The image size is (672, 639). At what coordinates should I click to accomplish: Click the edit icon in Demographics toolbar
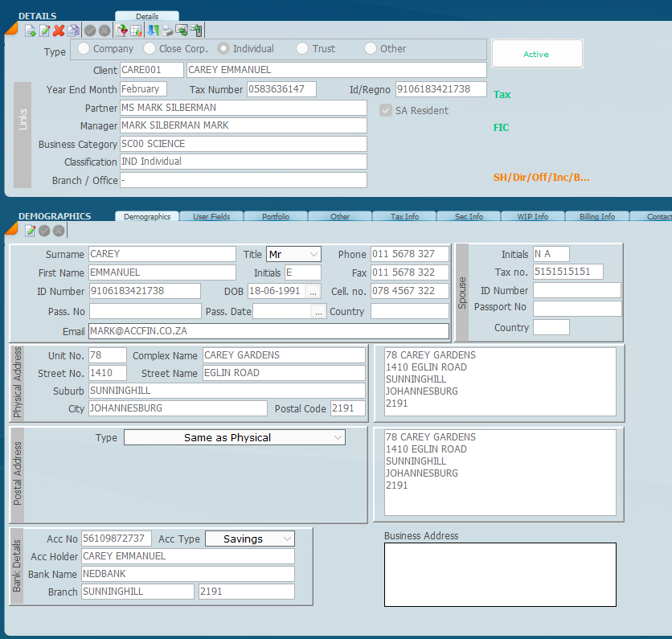point(30,231)
